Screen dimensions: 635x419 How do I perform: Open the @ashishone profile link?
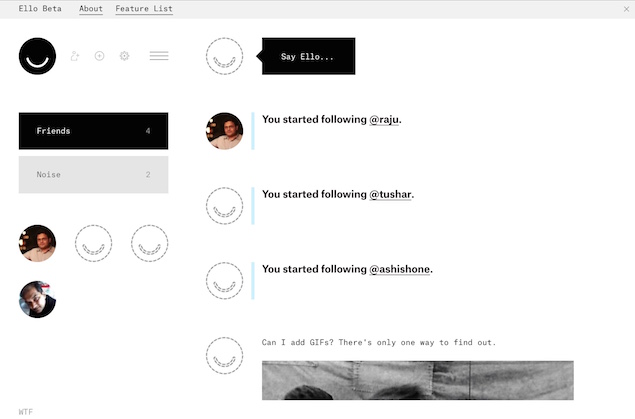pos(400,270)
